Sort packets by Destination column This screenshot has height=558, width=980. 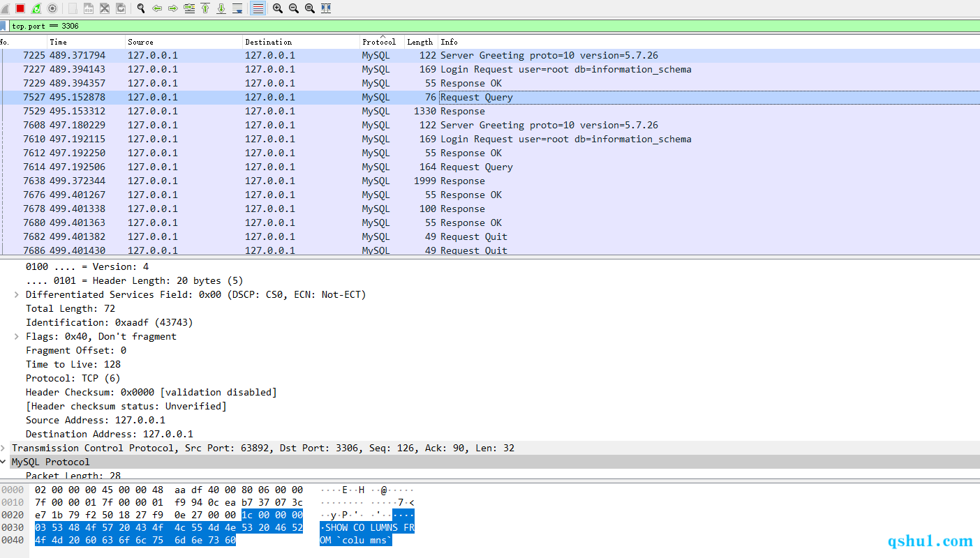click(x=302, y=42)
